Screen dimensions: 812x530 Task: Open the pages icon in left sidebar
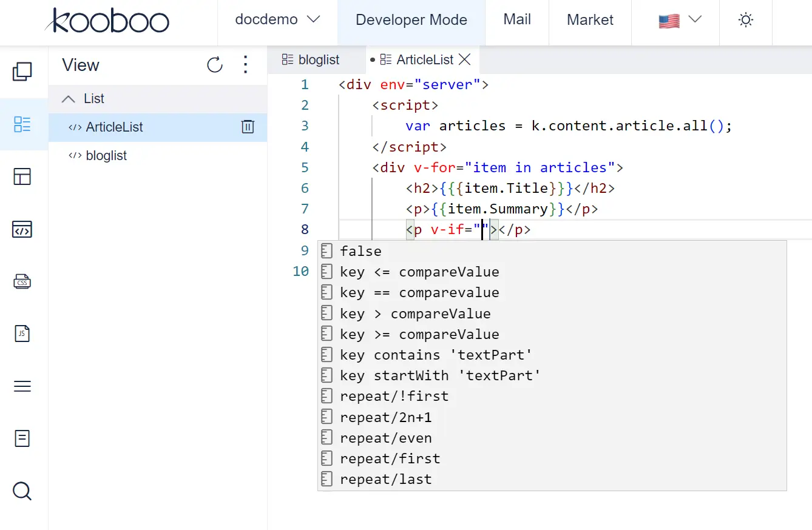click(22, 72)
